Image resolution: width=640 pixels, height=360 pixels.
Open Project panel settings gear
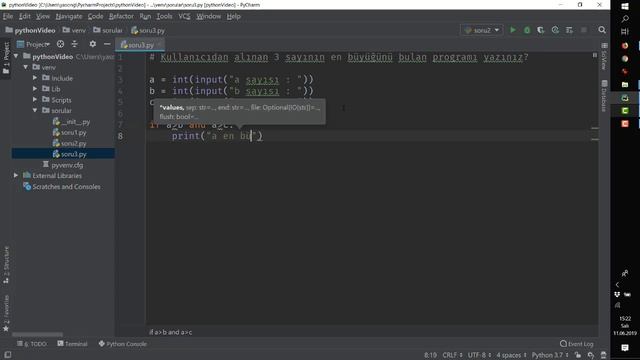93,44
